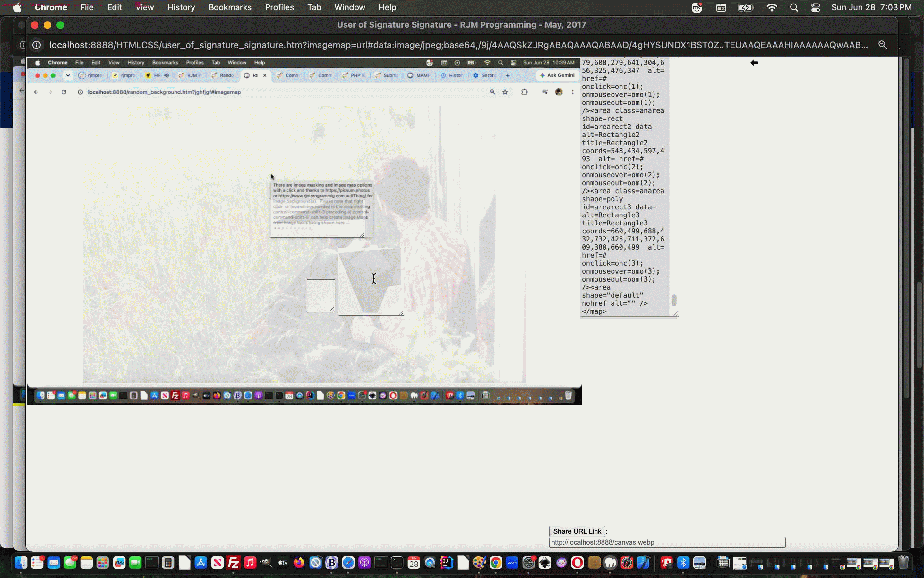The width and height of the screenshot is (924, 578).
Task: Open Xcode from the Dock
Action: [x=643, y=563]
